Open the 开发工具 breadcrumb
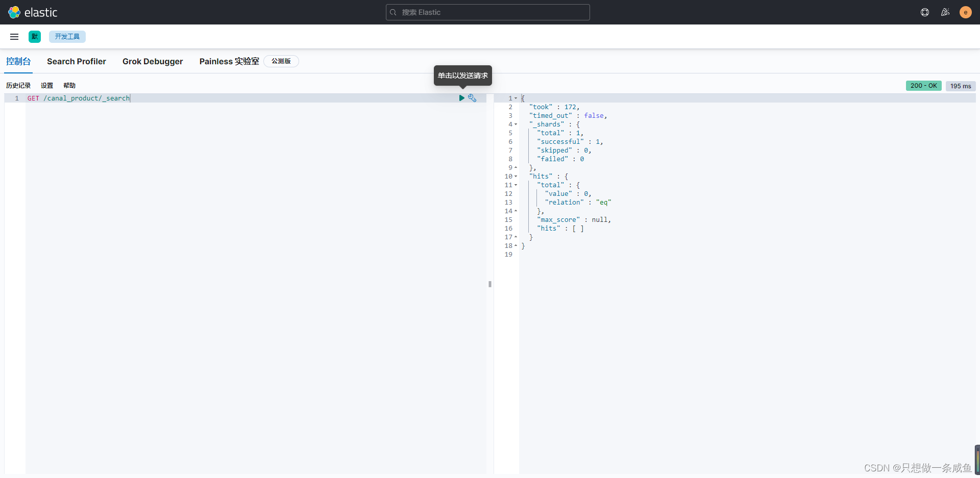 coord(67,37)
